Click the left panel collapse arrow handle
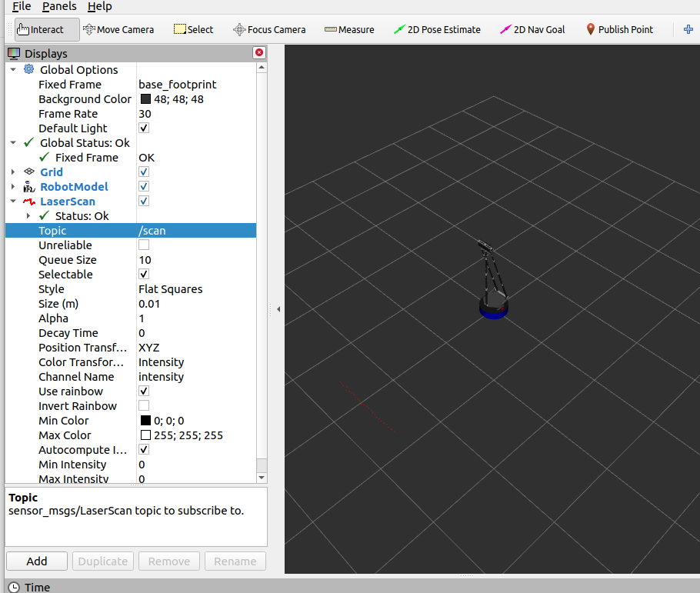The image size is (700, 593). [x=278, y=309]
